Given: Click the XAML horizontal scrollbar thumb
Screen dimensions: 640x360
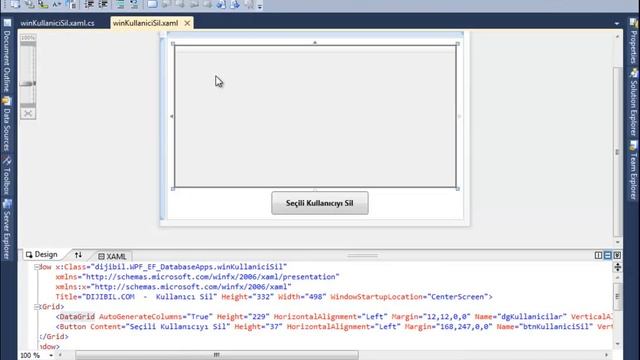Looking at the screenshot, I should point(217,355).
